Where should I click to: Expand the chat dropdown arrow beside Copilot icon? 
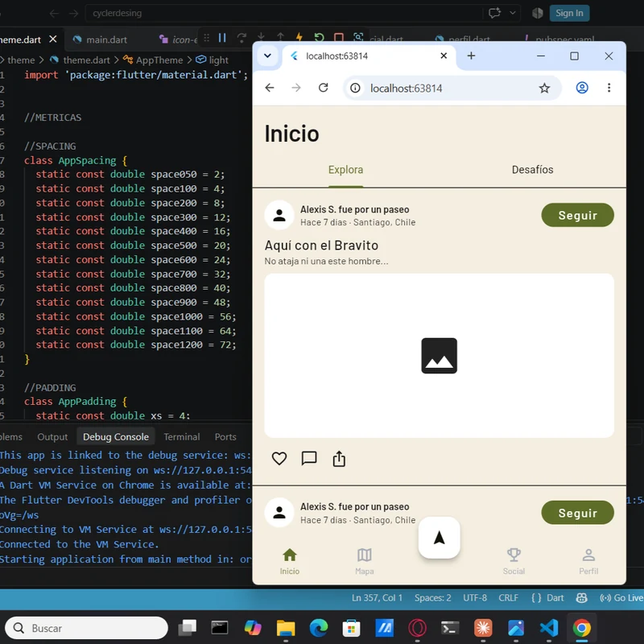tap(513, 13)
